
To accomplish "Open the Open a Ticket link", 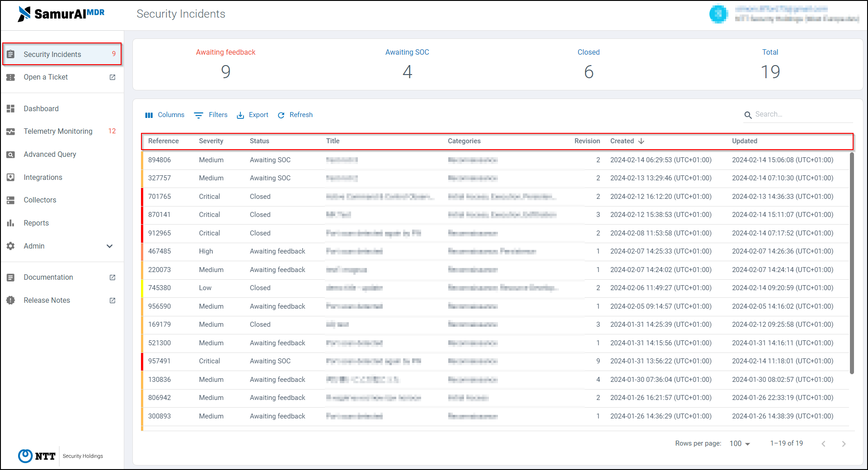I will pos(62,77).
